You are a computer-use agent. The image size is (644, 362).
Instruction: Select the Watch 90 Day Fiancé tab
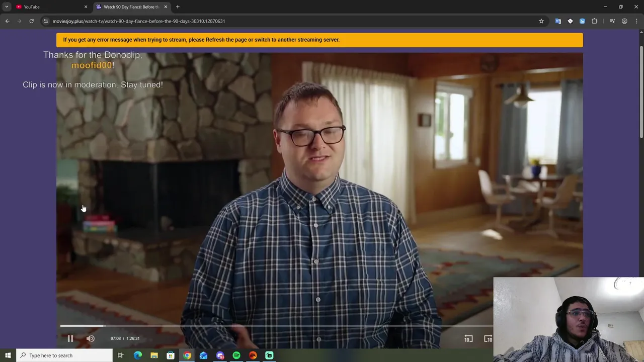(132, 7)
